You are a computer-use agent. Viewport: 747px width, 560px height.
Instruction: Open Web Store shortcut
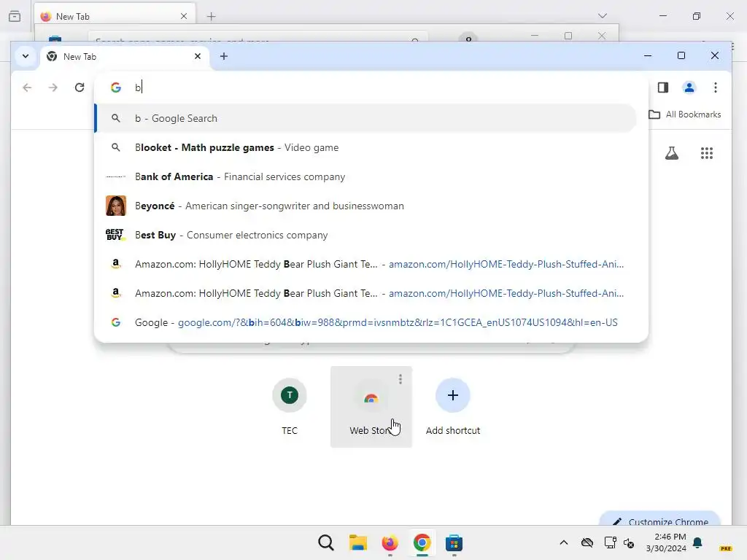click(371, 407)
